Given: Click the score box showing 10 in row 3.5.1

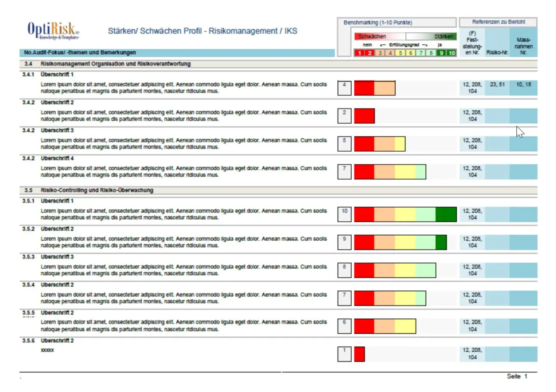Looking at the screenshot, I should click(344, 214).
